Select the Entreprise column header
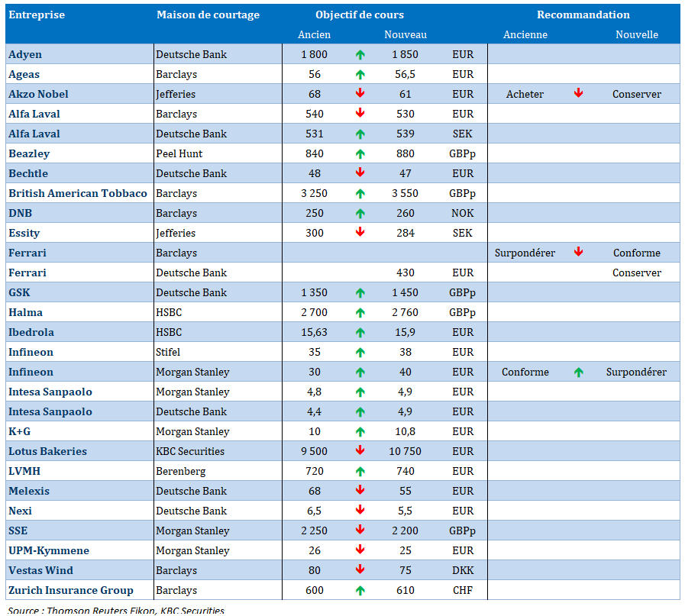 click(x=37, y=15)
